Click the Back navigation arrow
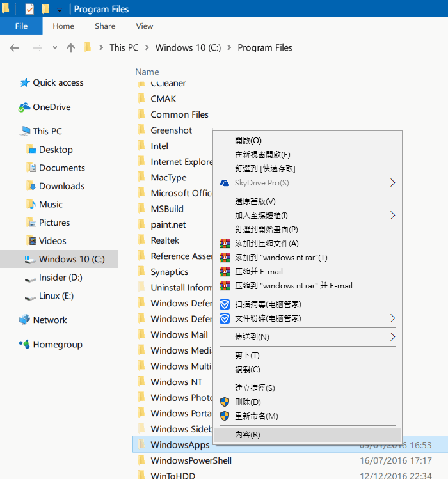 click(x=14, y=48)
